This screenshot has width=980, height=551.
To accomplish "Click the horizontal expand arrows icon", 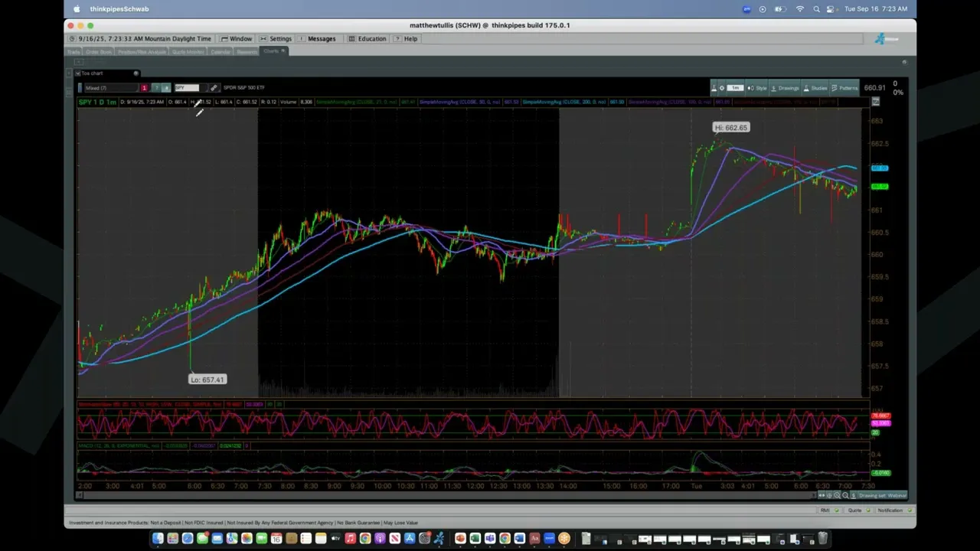I will 822,496.
